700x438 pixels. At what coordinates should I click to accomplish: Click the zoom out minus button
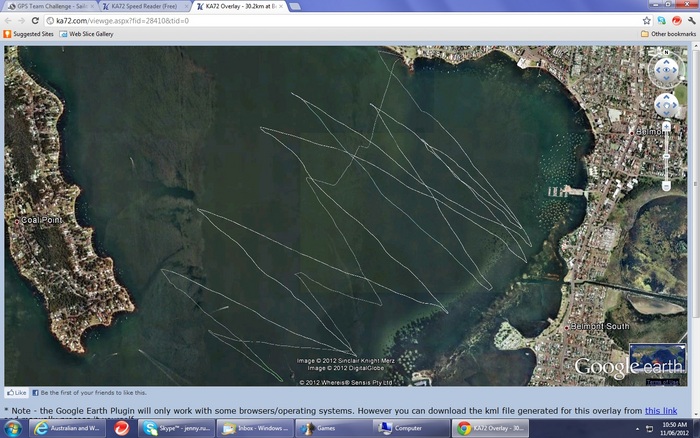coord(667,185)
